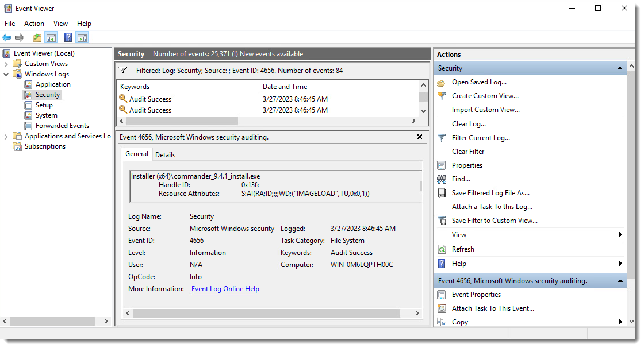Toggle the Show/Hide Action Pane toolbar button
Viewport: 644px width, 348px height.
coord(82,37)
